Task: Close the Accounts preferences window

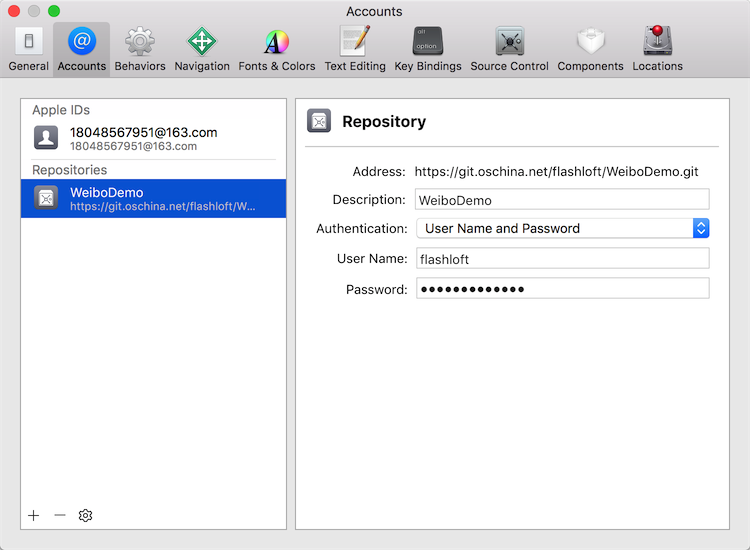Action: tap(14, 11)
